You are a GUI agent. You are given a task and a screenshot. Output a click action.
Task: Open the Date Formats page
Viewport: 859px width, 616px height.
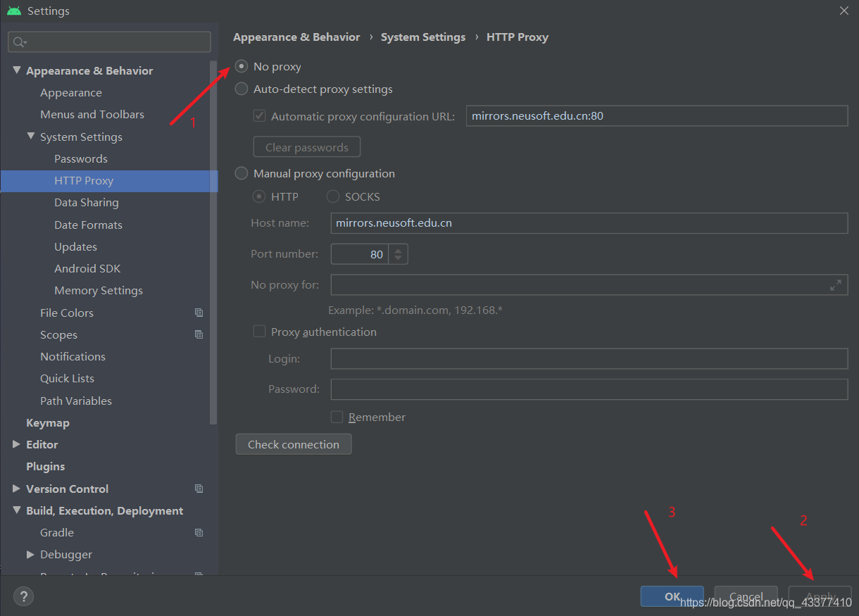[88, 225]
